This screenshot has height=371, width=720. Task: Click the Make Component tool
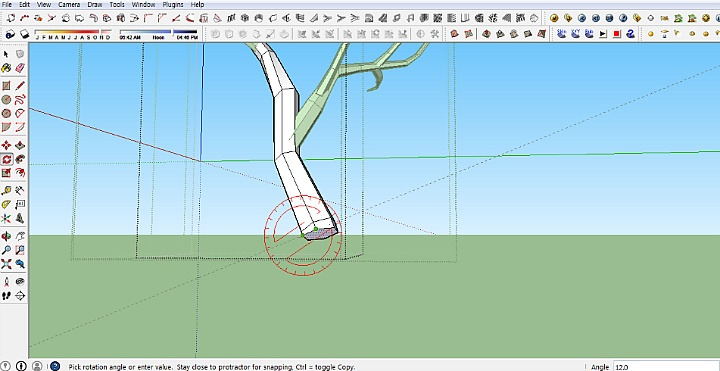[20, 54]
